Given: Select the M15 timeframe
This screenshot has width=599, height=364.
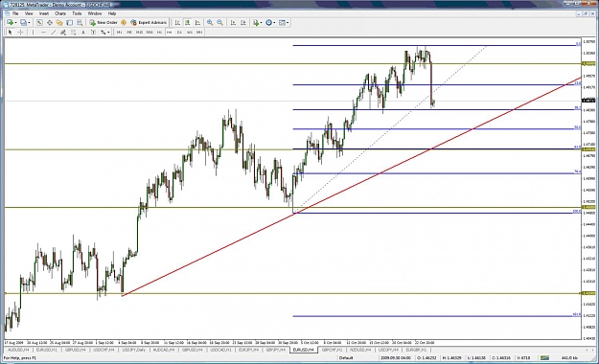Looking at the screenshot, I should tap(139, 32).
